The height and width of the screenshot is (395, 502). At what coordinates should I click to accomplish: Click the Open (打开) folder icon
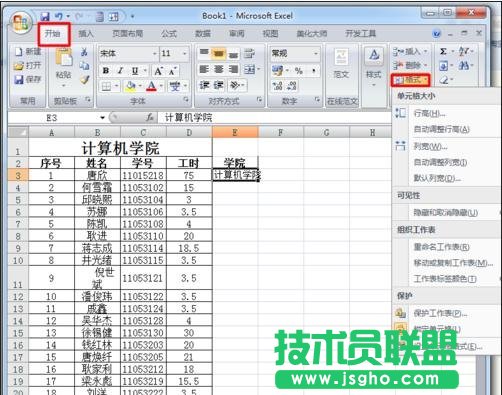(19, 65)
